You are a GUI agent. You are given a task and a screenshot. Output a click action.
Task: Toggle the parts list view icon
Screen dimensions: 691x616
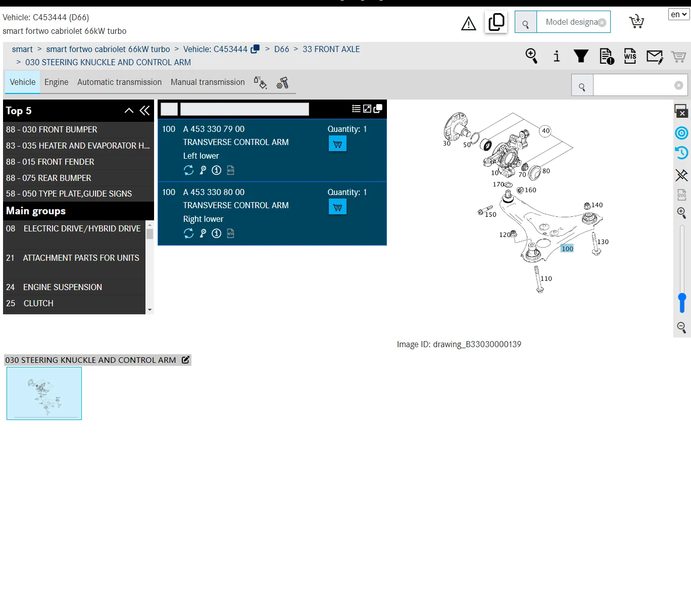[x=356, y=109]
